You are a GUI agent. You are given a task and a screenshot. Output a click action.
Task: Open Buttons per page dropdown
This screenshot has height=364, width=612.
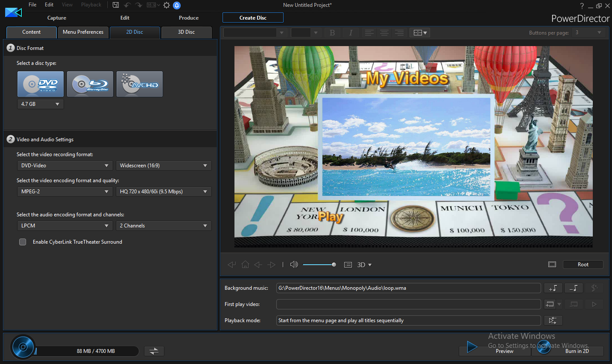(589, 32)
